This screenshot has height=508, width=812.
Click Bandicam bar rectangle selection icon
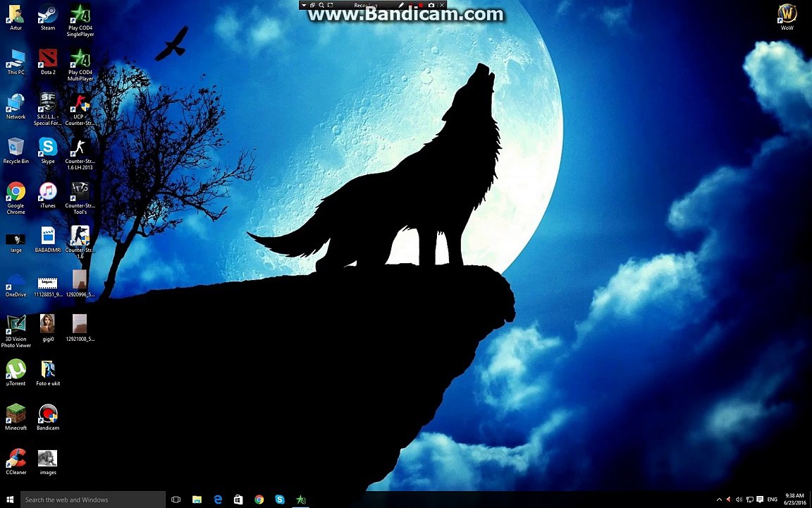(x=330, y=5)
